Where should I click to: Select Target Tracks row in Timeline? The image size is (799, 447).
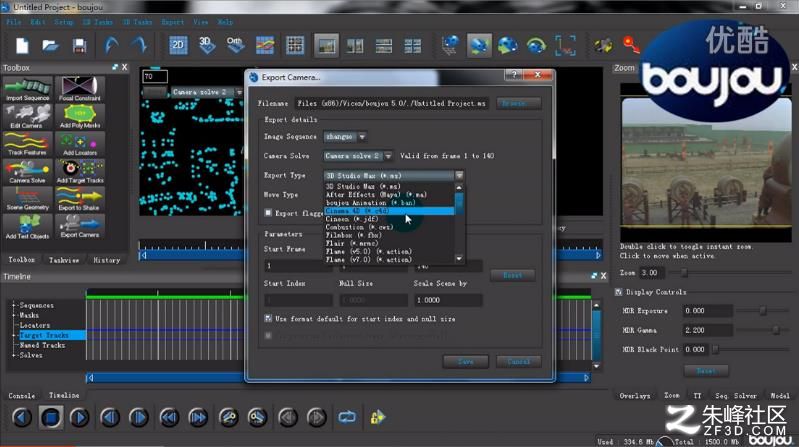(51, 335)
